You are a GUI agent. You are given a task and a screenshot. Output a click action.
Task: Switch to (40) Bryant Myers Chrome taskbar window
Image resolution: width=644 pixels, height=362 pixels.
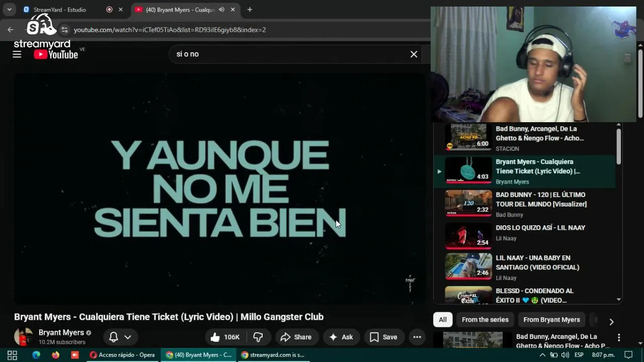pos(199,355)
